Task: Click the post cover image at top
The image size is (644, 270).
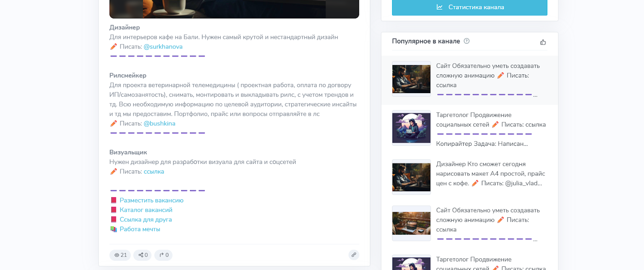Action: click(x=234, y=9)
